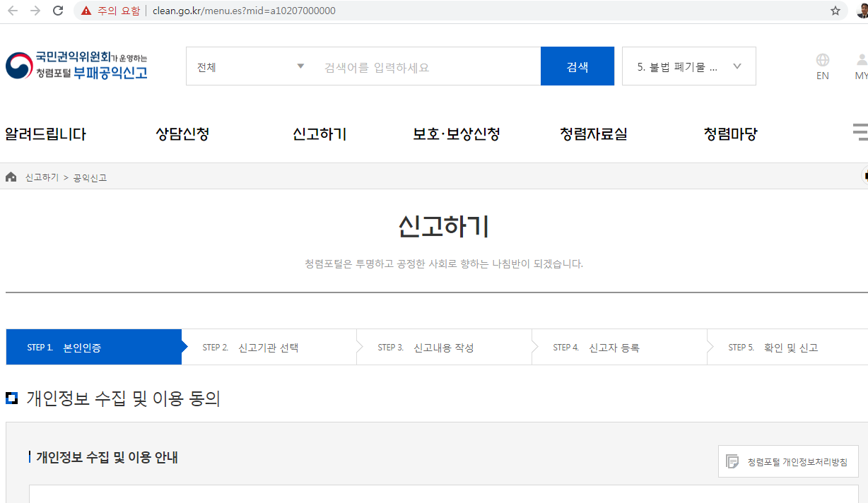Open 청렴포털 개인정보처리방침 button
The width and height of the screenshot is (868, 503).
(x=788, y=461)
